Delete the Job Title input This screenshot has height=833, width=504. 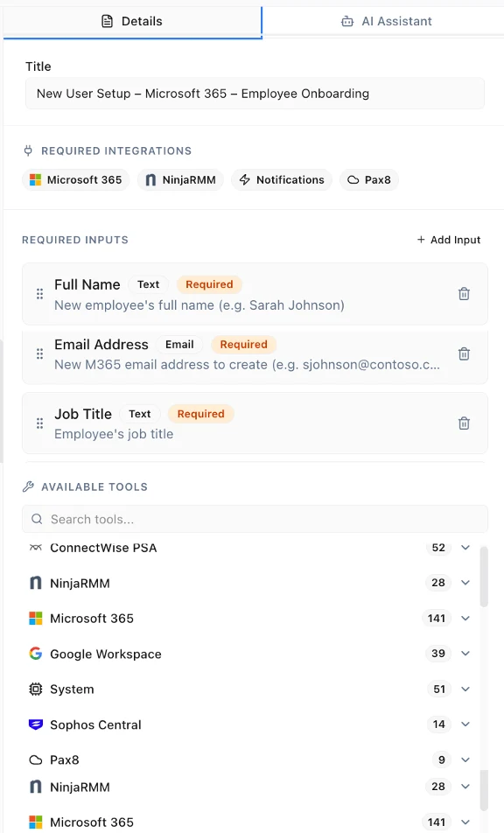pyautogui.click(x=464, y=423)
